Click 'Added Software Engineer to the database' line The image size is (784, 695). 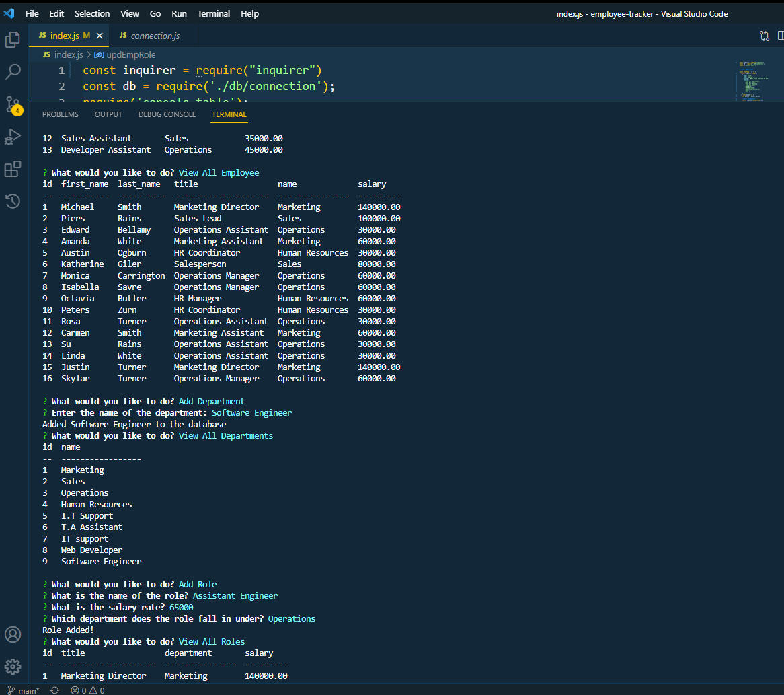[134, 425]
